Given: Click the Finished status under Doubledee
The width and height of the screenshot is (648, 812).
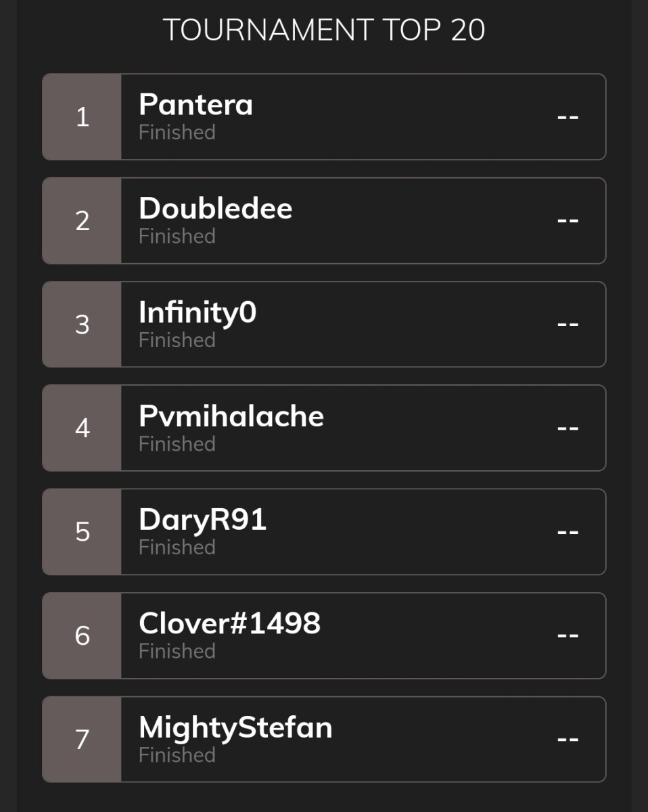Looking at the screenshot, I should 177,236.
